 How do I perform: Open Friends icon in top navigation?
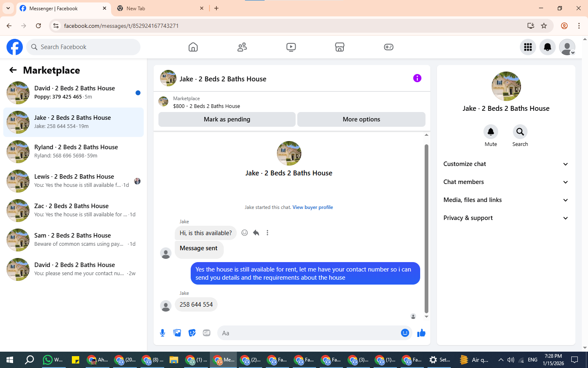242,47
